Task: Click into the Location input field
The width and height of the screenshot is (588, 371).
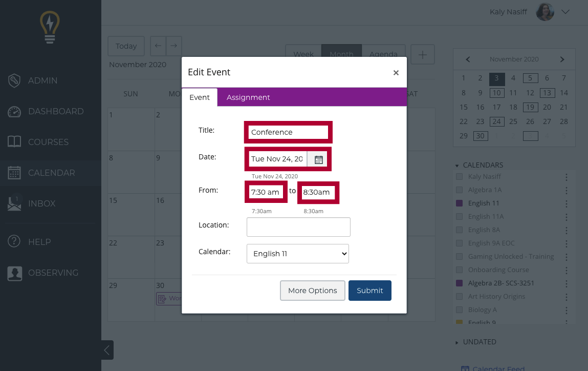Action: pos(298,227)
